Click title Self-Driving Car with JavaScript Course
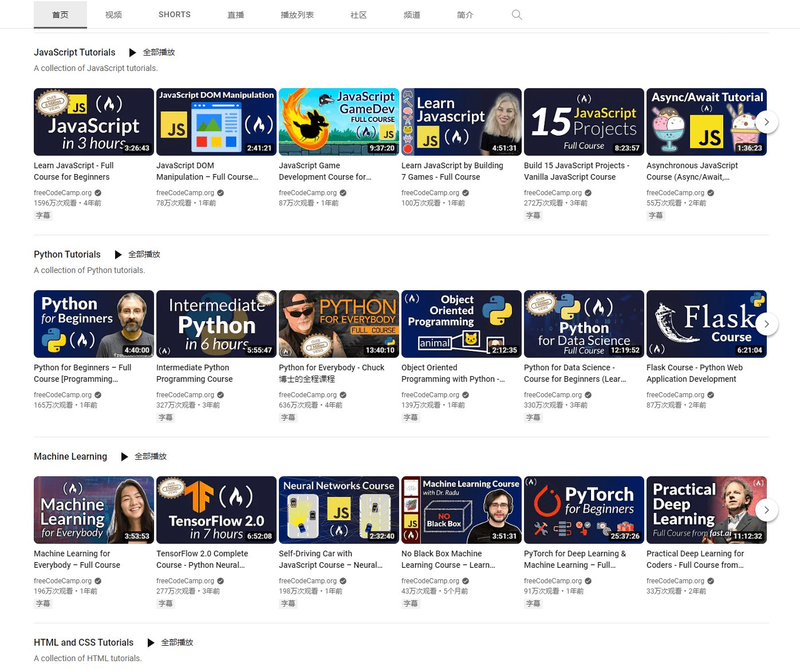The height and width of the screenshot is (672, 800). [x=331, y=559]
